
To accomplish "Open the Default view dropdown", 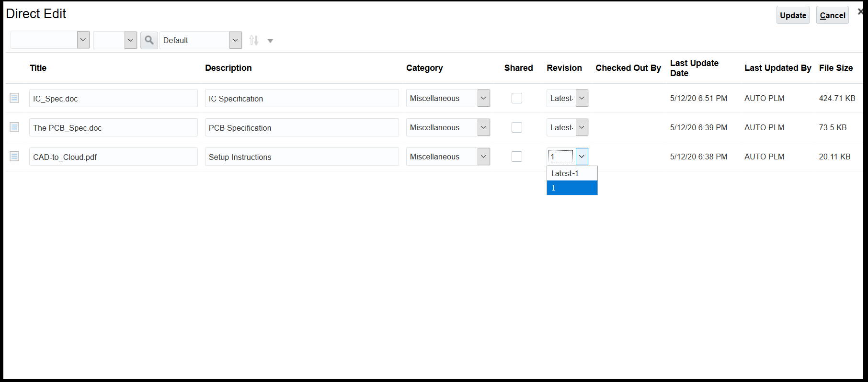I will click(235, 40).
